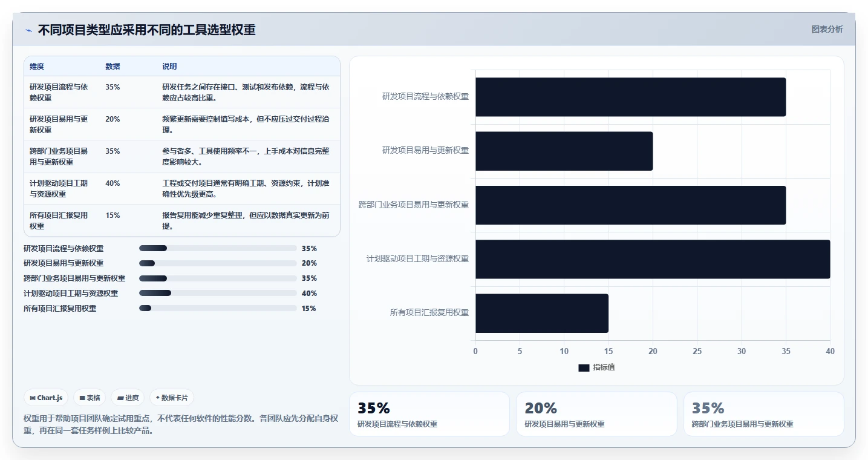868x460 pixels.
Task: Click progress bar for 所有项目汇报复用权重
Action: (218, 308)
